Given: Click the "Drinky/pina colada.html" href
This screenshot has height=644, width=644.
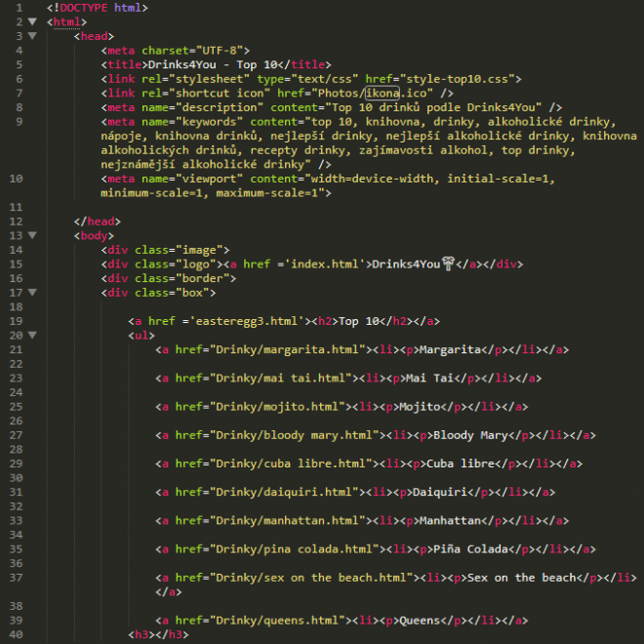Looking at the screenshot, I should (x=294, y=548).
